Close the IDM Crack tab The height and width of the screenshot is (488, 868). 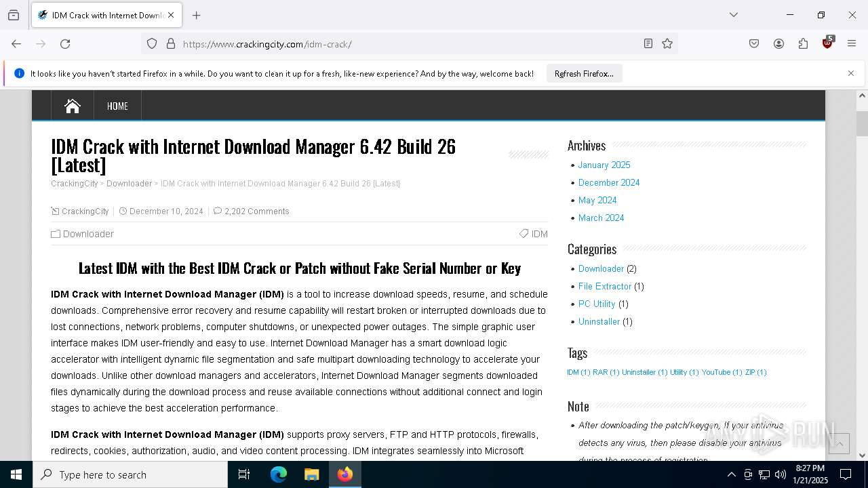(x=171, y=15)
